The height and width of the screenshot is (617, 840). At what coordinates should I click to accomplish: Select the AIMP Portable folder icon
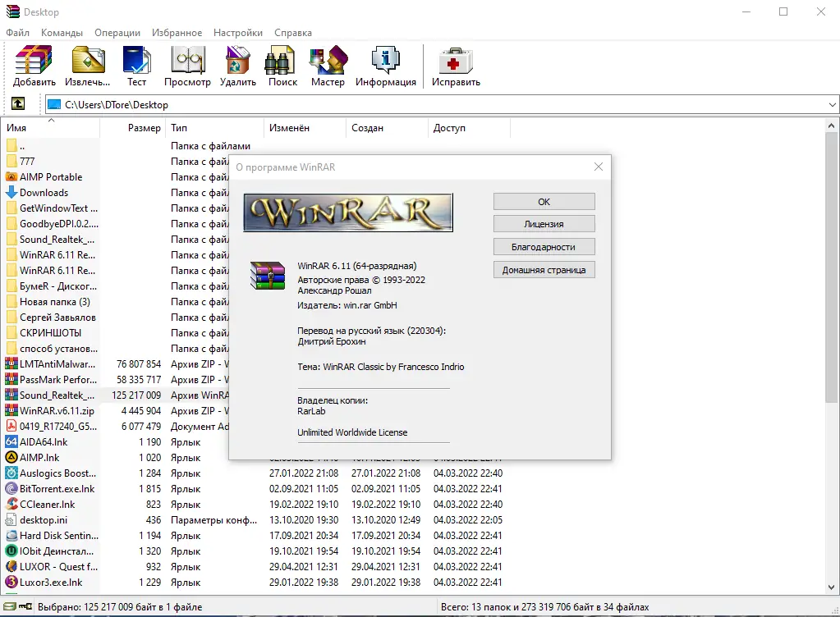(11, 176)
